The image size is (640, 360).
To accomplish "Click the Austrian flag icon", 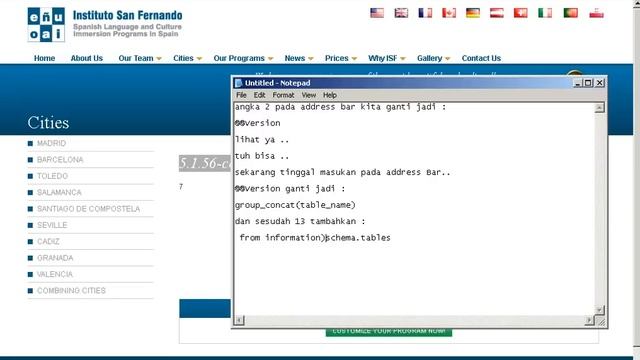I will [x=497, y=13].
